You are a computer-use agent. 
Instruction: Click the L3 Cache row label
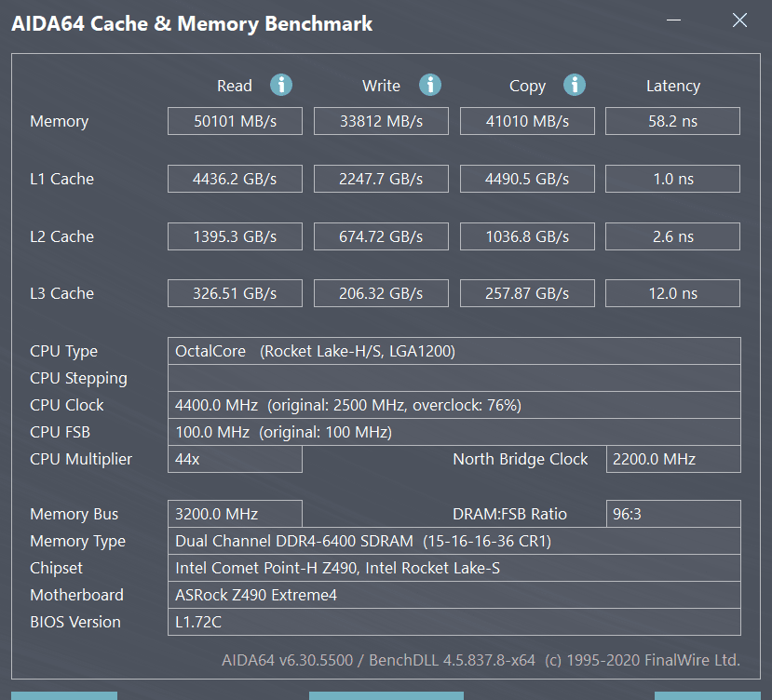point(61,293)
